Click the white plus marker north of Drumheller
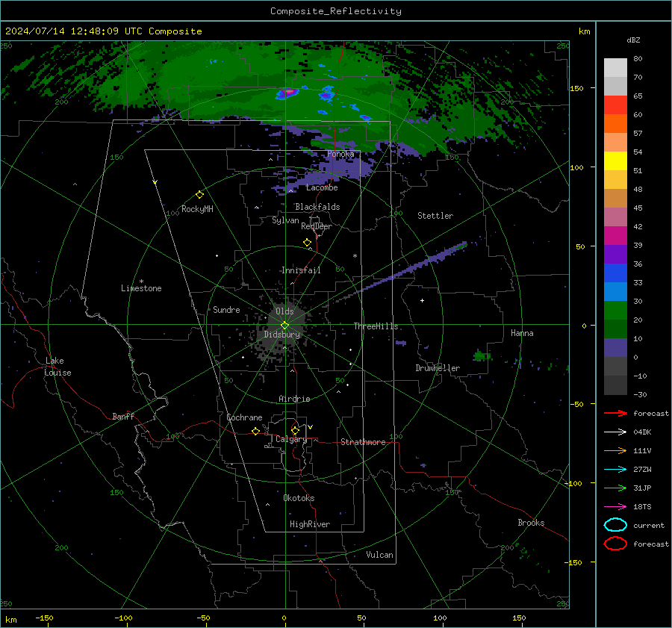The width and height of the screenshot is (672, 628). 422,300
